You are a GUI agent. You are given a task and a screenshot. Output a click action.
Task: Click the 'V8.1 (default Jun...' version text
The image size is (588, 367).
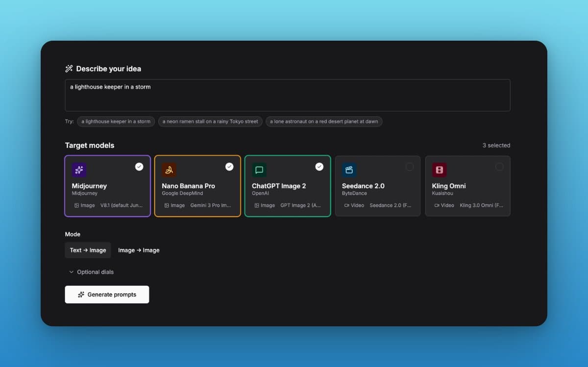(x=122, y=205)
